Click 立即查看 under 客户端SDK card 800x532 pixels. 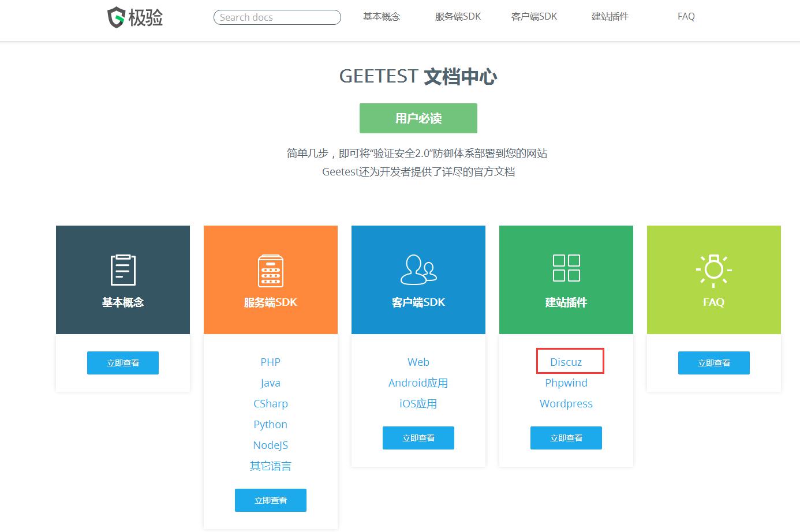tap(418, 438)
